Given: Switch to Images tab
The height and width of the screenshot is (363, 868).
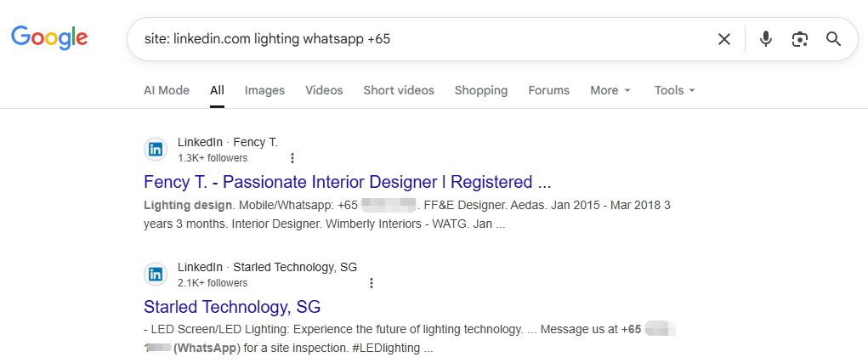Looking at the screenshot, I should pyautogui.click(x=264, y=90).
